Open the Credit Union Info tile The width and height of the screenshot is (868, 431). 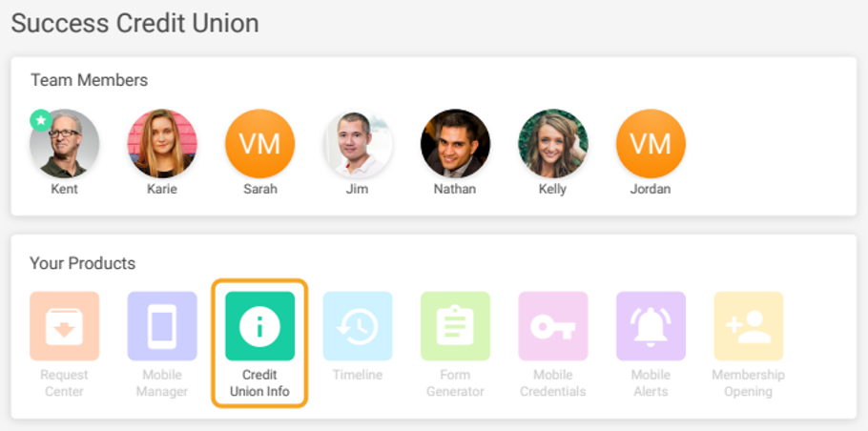259,326
